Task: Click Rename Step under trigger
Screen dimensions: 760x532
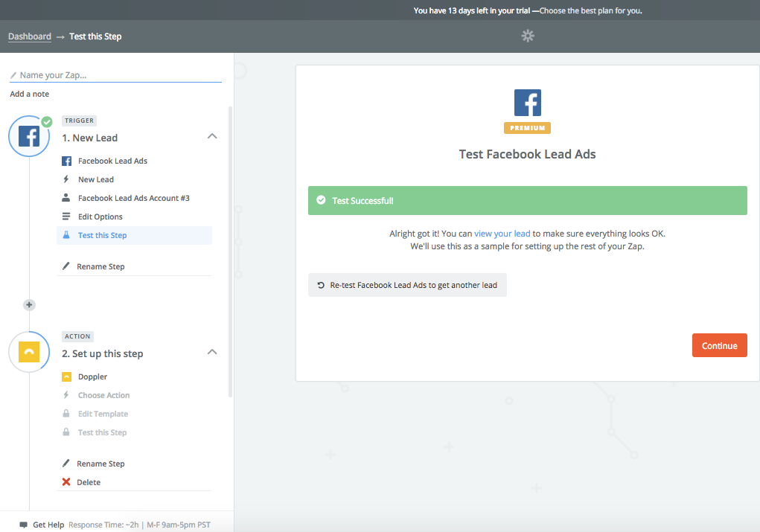Action: click(100, 266)
